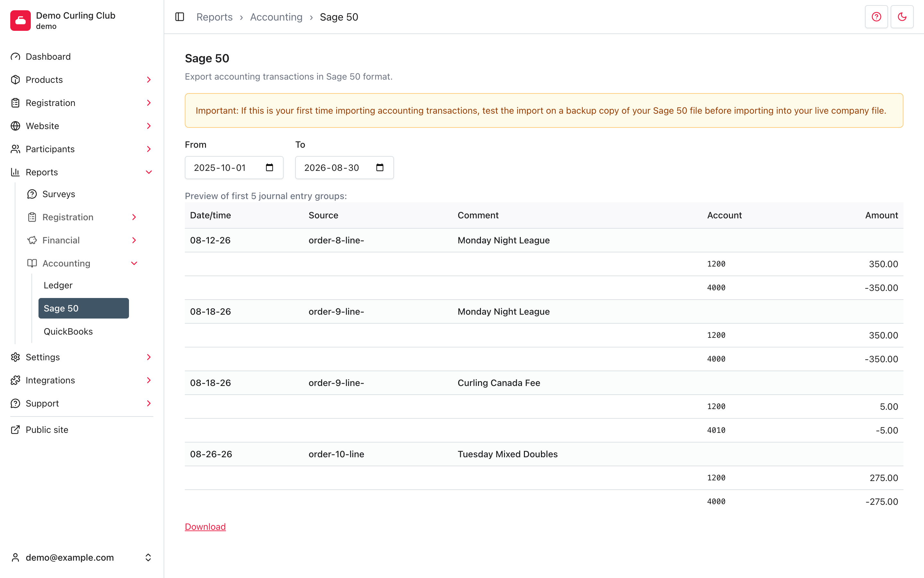924x578 pixels.
Task: Open the demo@example.com account switcher
Action: click(x=82, y=557)
